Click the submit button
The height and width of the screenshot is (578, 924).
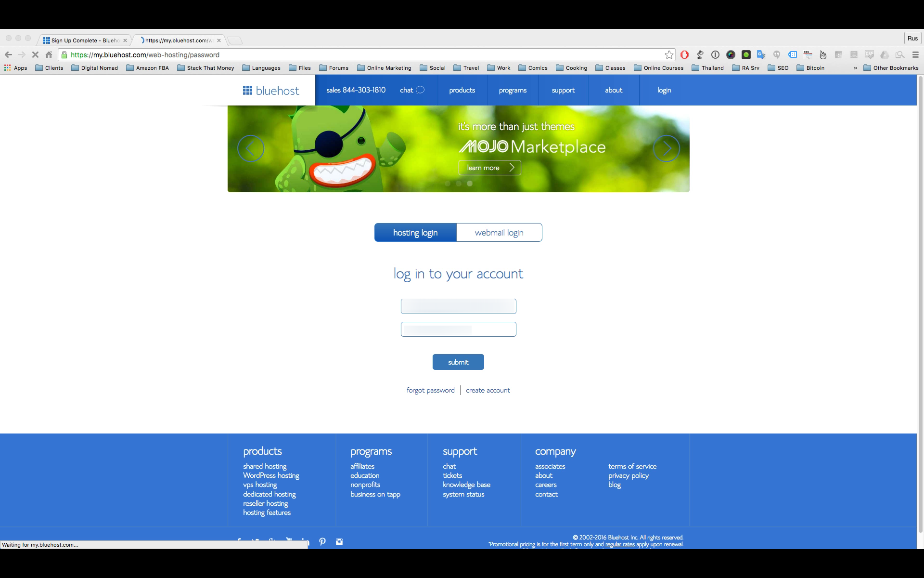(458, 362)
